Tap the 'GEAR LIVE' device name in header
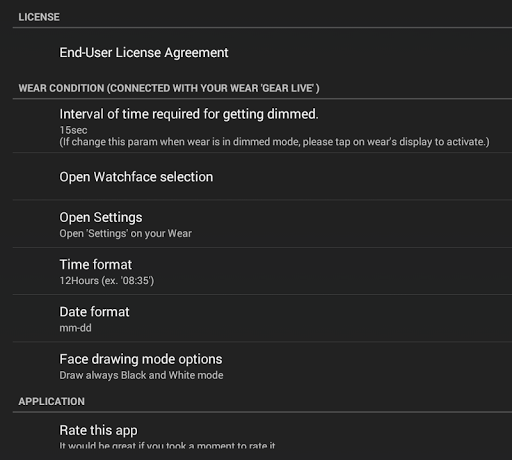Screen dimensions: 512x460 (x=288, y=88)
